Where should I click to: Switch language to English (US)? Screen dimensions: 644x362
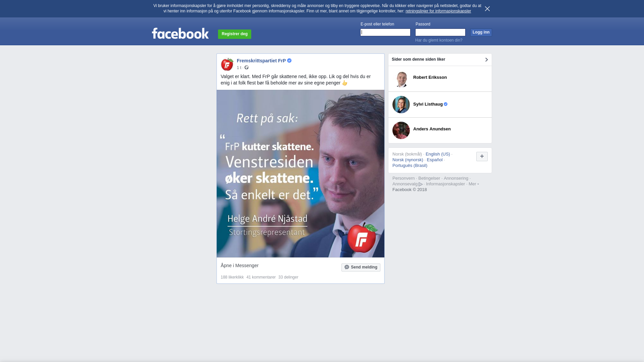438,154
